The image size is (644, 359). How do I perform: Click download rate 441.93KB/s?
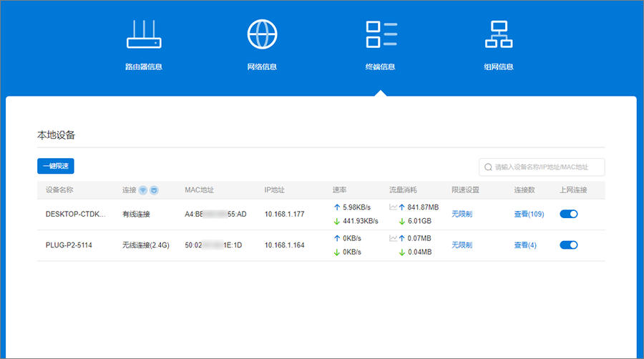pos(360,221)
